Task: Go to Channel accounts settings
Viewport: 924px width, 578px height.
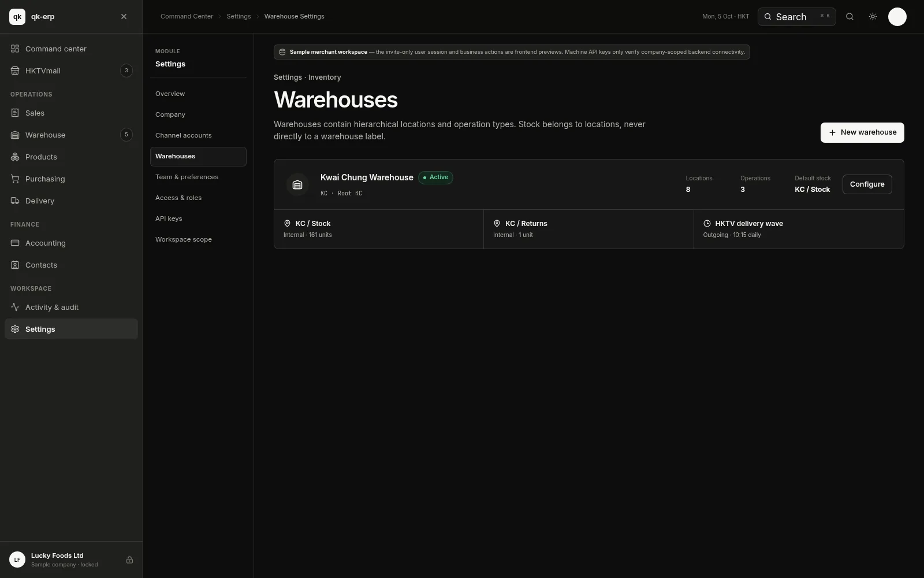Action: [198, 135]
